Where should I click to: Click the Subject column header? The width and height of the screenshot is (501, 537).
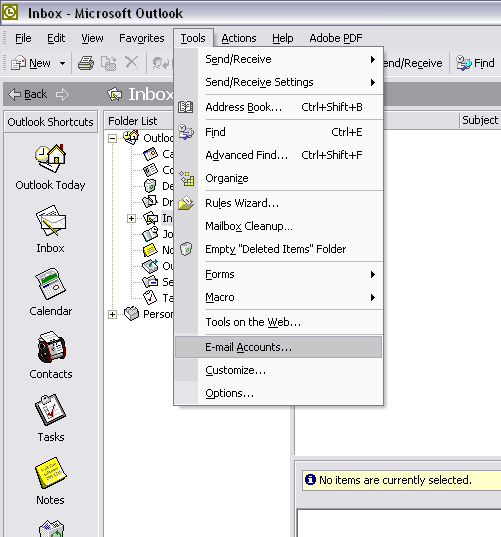(x=480, y=120)
